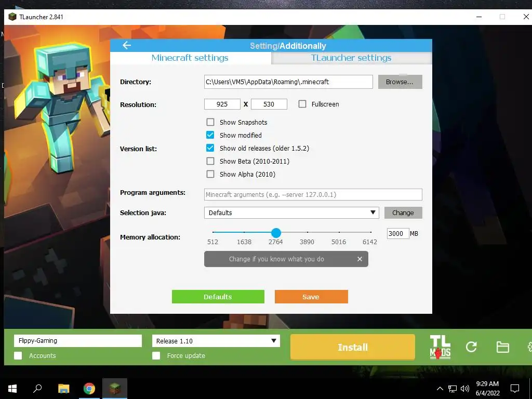
Task: Set memory slider to 1638 mark
Action: point(244,232)
